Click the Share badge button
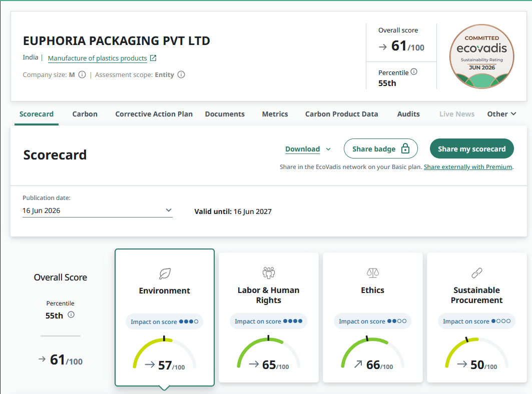 (381, 148)
